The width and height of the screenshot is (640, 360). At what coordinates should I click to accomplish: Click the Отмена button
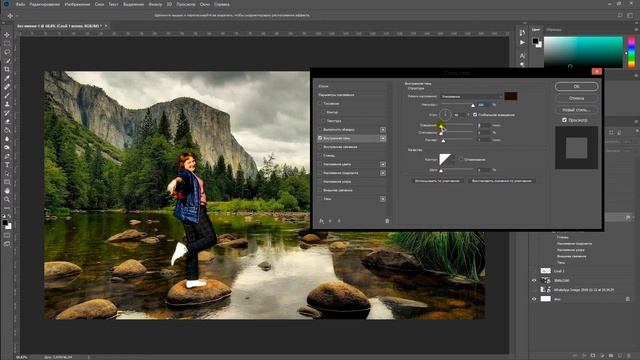click(576, 98)
